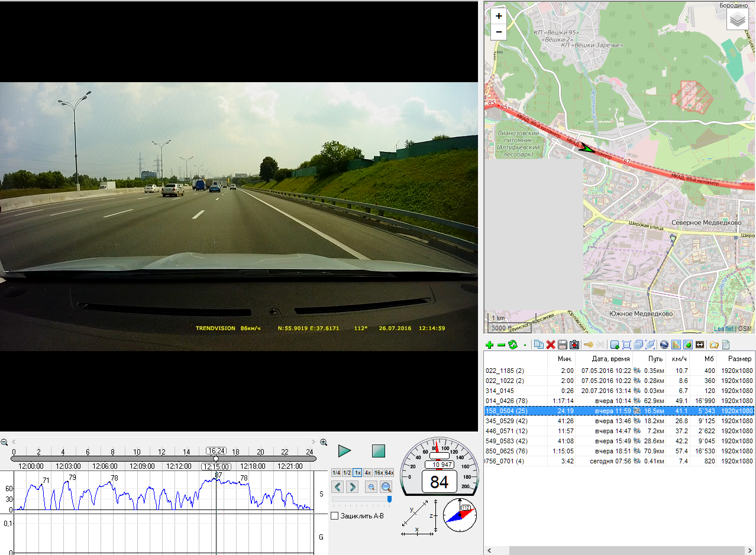Image resolution: width=756 pixels, height=555 pixels.
Task: Click the floppy disk save icon
Action: 562,345
